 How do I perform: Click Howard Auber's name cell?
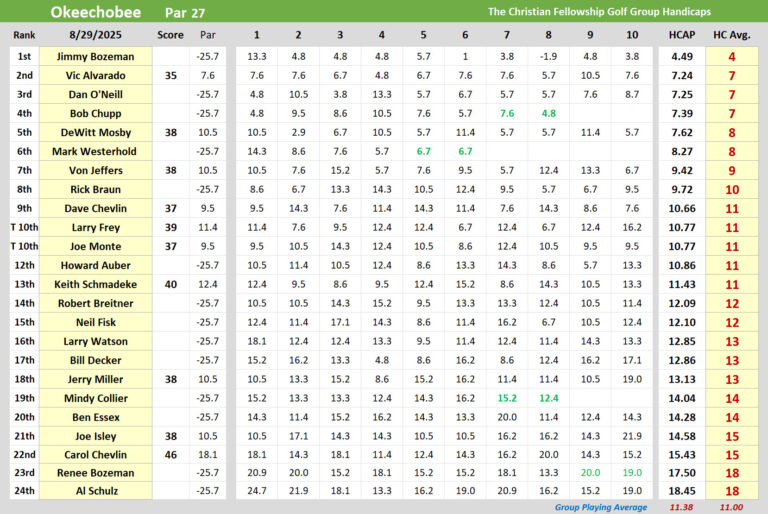(x=96, y=266)
